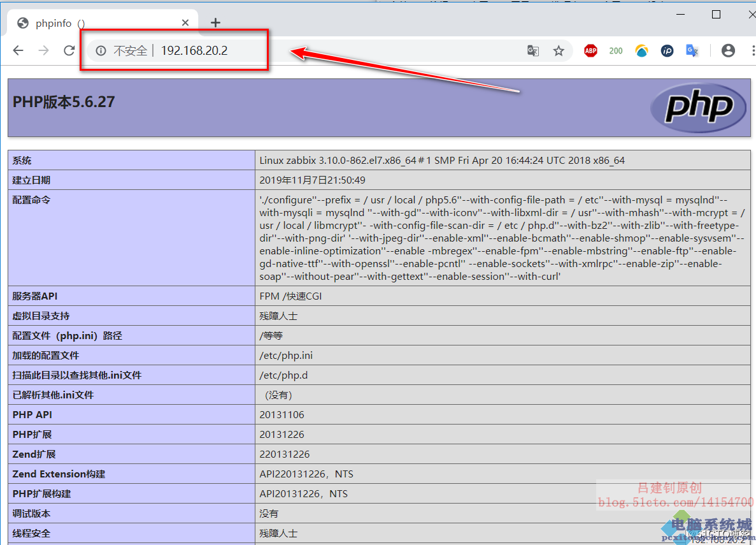The image size is (756, 545).
Task: Click the ./configure command text
Action: click(502, 238)
